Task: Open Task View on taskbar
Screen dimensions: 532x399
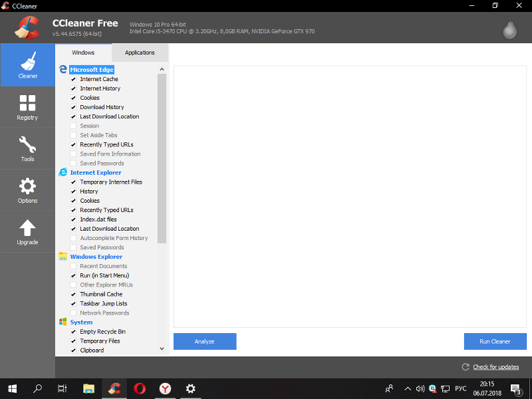Action: point(63,388)
